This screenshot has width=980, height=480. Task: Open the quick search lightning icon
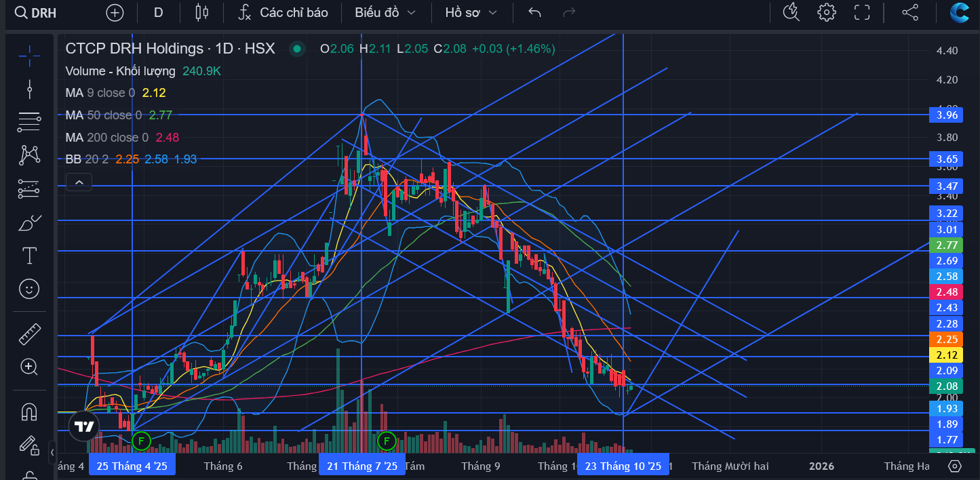pyautogui.click(x=791, y=12)
